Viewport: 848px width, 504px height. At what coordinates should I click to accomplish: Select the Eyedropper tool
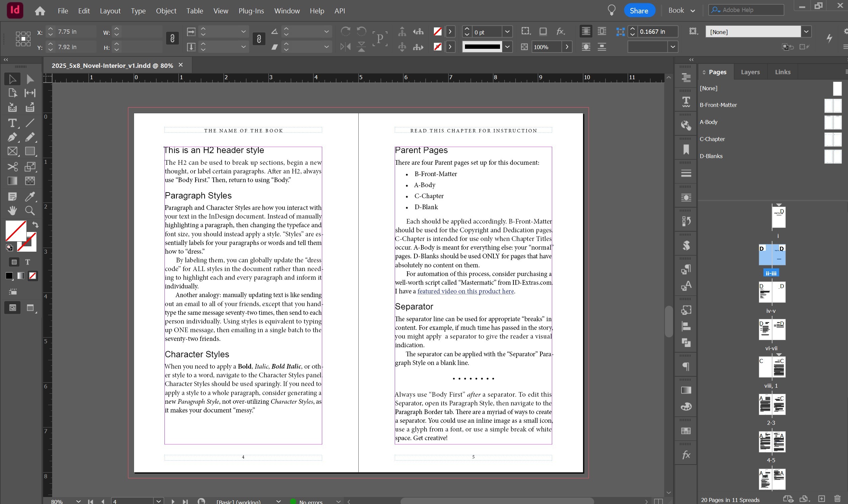[x=30, y=197]
